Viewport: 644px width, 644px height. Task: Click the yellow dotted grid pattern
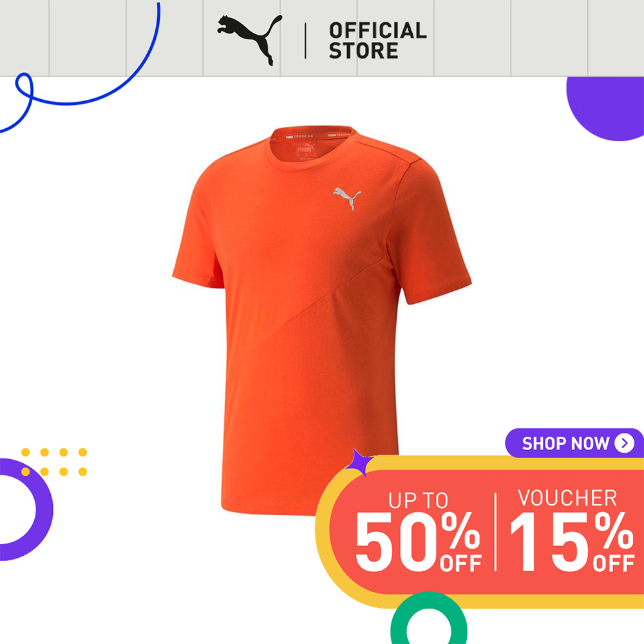point(54,462)
